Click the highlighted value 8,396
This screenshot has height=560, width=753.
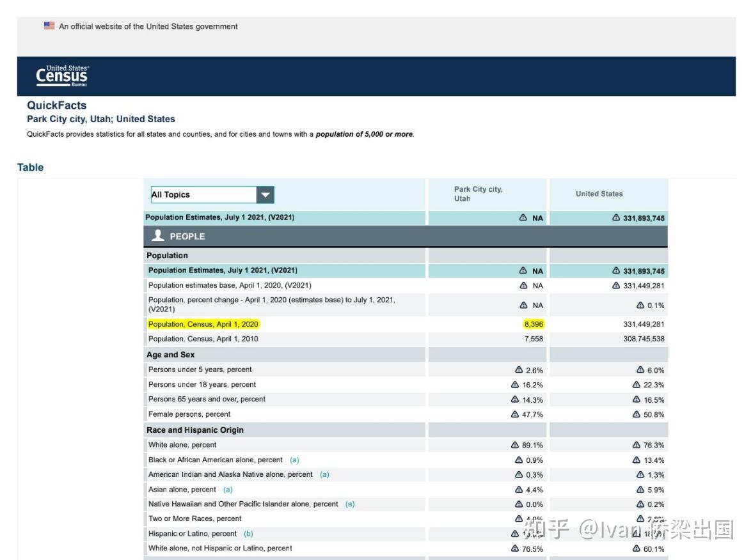click(534, 324)
